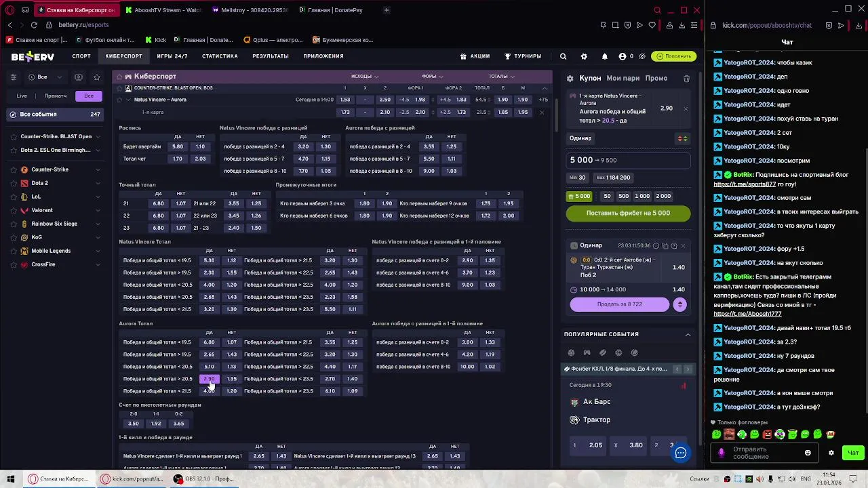Click the bet amount input field
The width and height of the screenshot is (868, 488).
coord(629,160)
